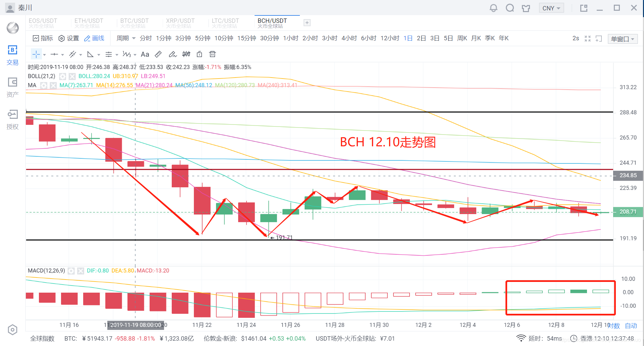Select the 4小时 period

click(x=349, y=38)
